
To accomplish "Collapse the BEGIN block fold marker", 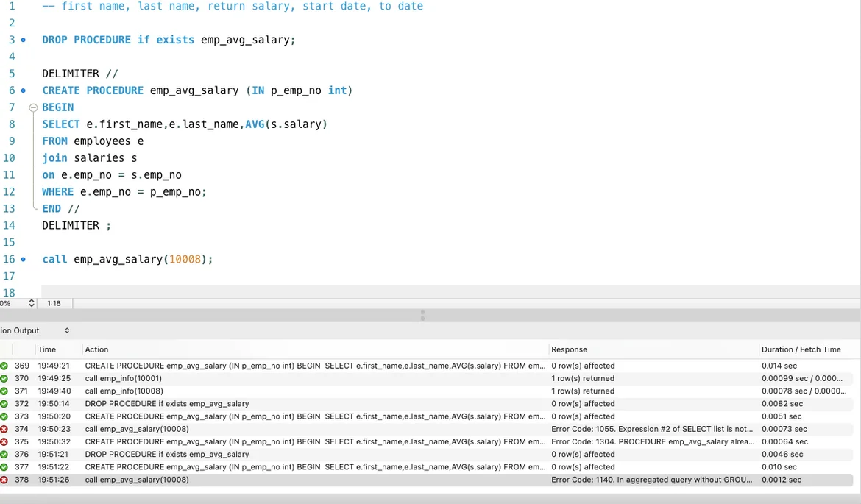I will click(x=33, y=107).
